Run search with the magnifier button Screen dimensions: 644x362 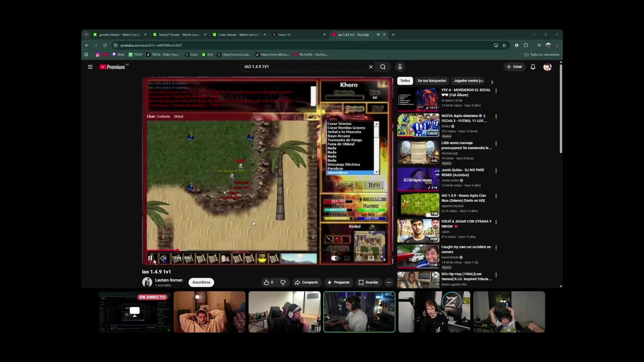pyautogui.click(x=383, y=67)
